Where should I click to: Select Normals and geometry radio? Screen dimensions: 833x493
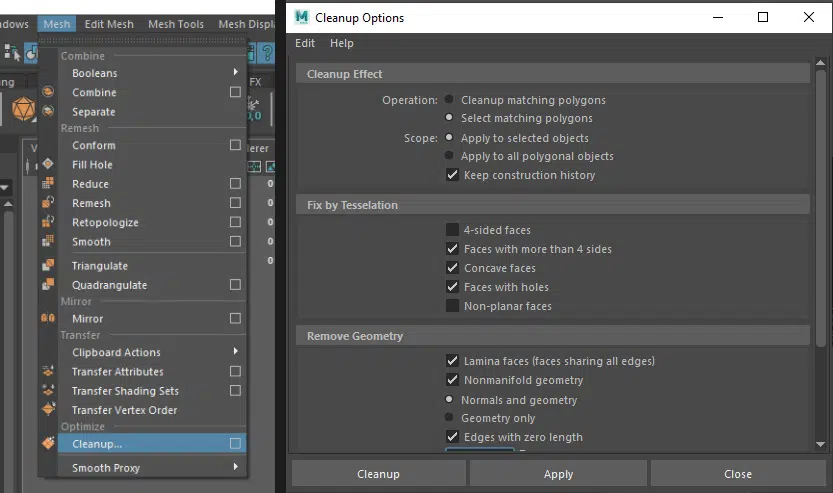coord(449,399)
